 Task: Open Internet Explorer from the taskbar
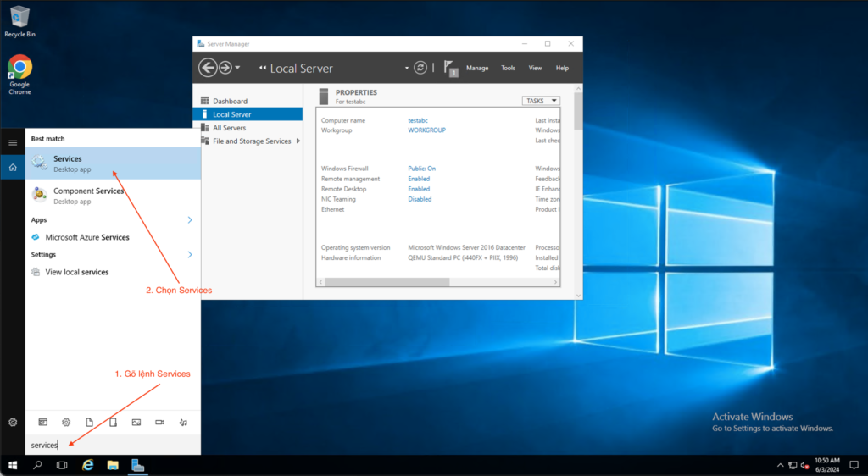[87, 465]
